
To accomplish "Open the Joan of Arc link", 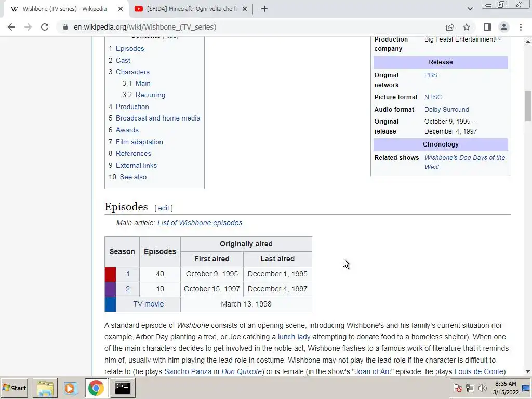I will pyautogui.click(x=373, y=372).
